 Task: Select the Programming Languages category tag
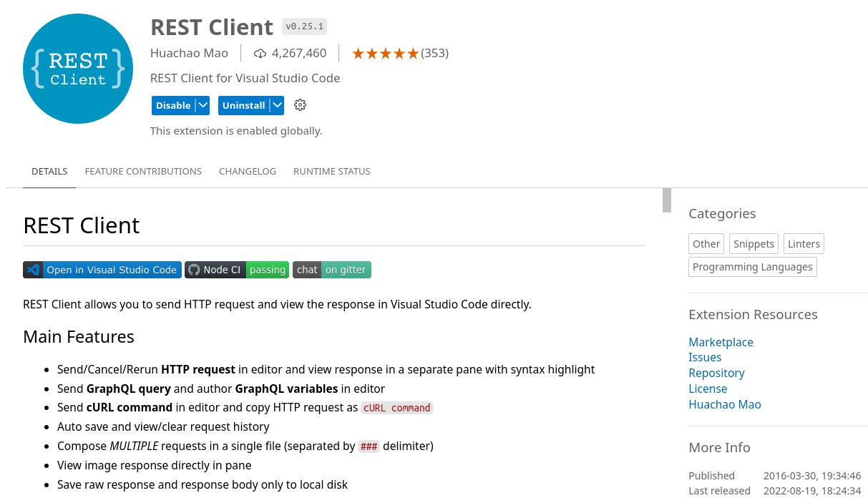pos(753,267)
